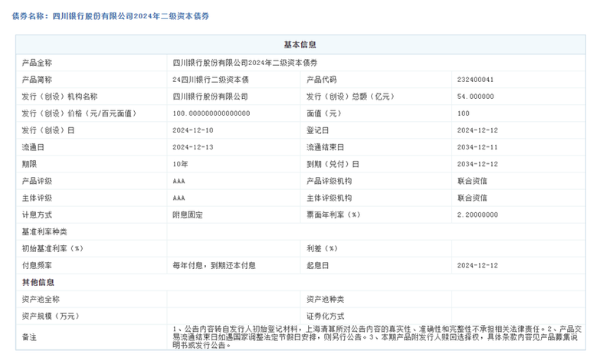Click the 产品代码 label
This screenshot has height=364, width=613.
click(321, 80)
